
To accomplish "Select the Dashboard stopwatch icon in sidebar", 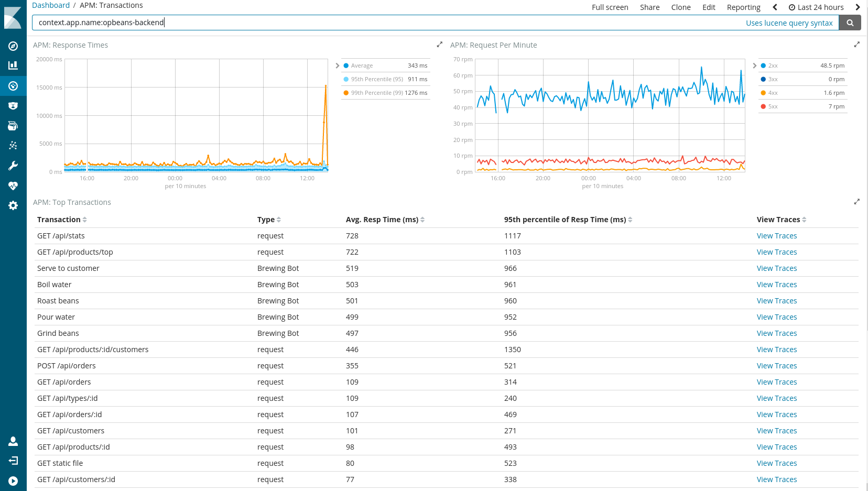I will [13, 85].
